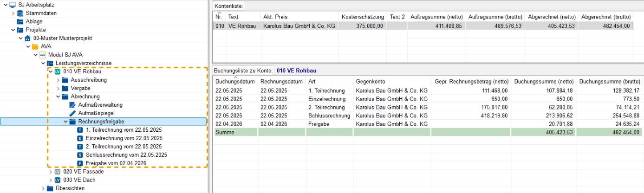
Task: Click the Auftragssumme (netto) column header
Action: [436, 17]
